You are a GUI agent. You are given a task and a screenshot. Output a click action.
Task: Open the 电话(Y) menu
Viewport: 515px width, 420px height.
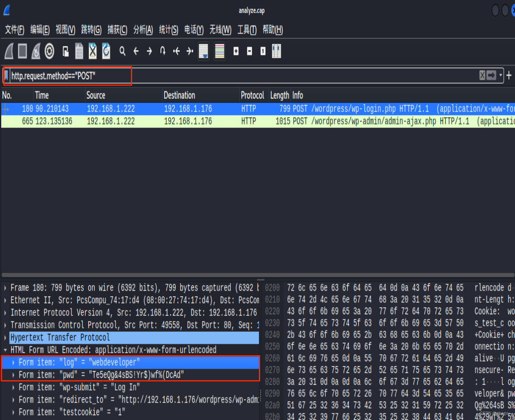(194, 30)
